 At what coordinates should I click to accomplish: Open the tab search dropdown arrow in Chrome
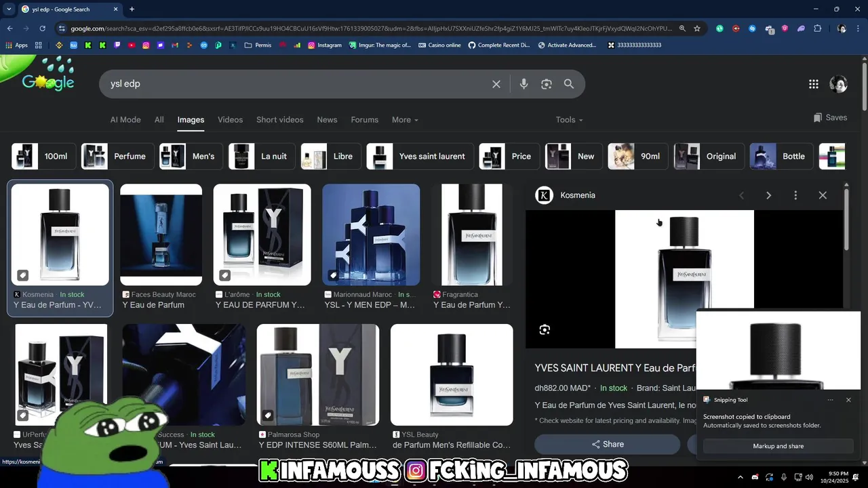coord(9,9)
